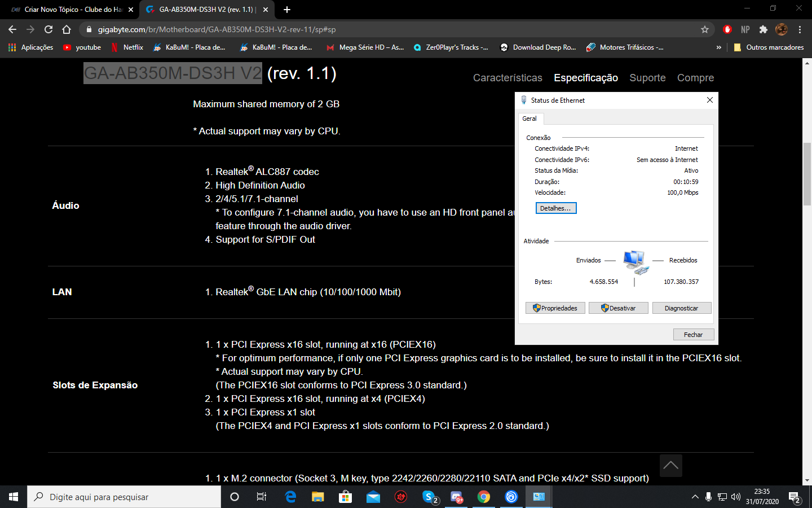Screen dimensions: 812x508
Task: Click Desativar in the Ethernet dialog
Action: pyautogui.click(x=618, y=308)
